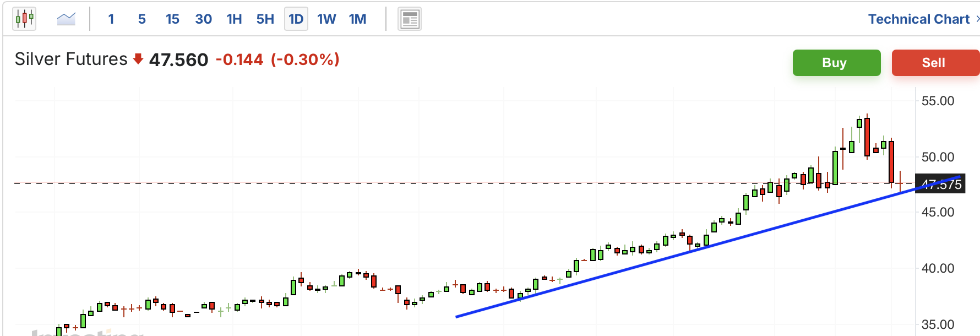Click the Silver Futures title
Image resolution: width=980 pixels, height=336 pixels.
point(71,59)
